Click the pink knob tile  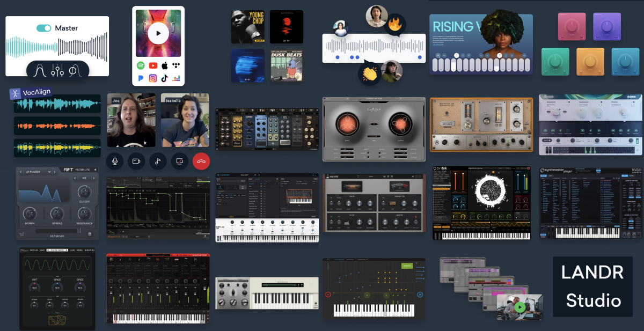point(572,27)
